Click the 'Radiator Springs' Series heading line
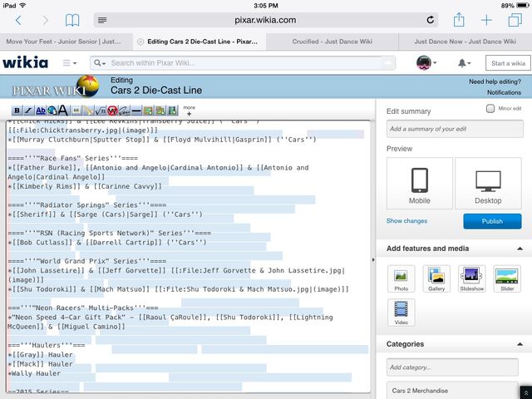This screenshot has height=399, width=532. pos(86,205)
